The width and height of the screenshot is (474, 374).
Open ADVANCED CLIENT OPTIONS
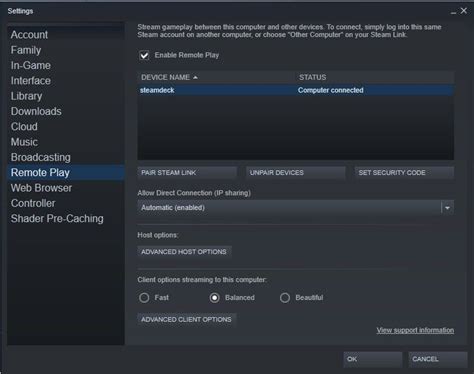pos(186,319)
